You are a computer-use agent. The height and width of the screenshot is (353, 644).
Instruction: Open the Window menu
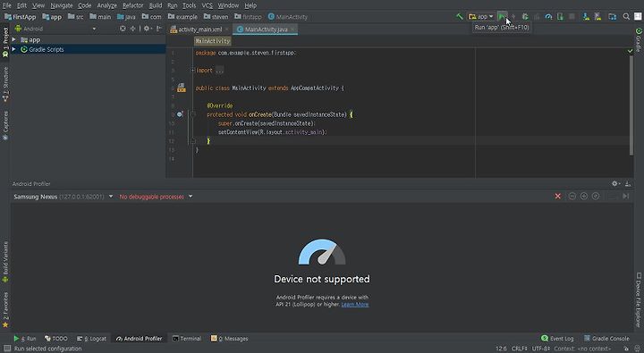point(228,5)
